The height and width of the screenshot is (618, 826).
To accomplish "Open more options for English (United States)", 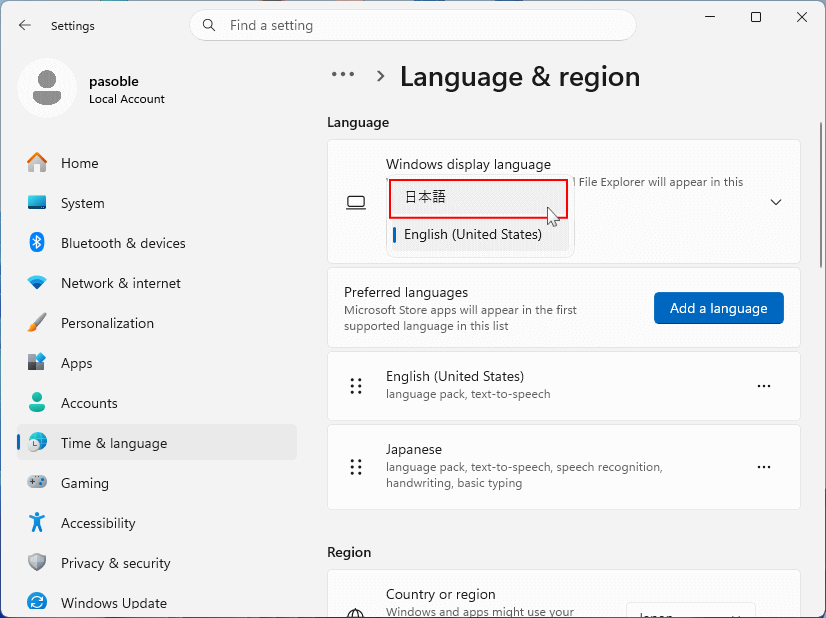I will (x=764, y=386).
